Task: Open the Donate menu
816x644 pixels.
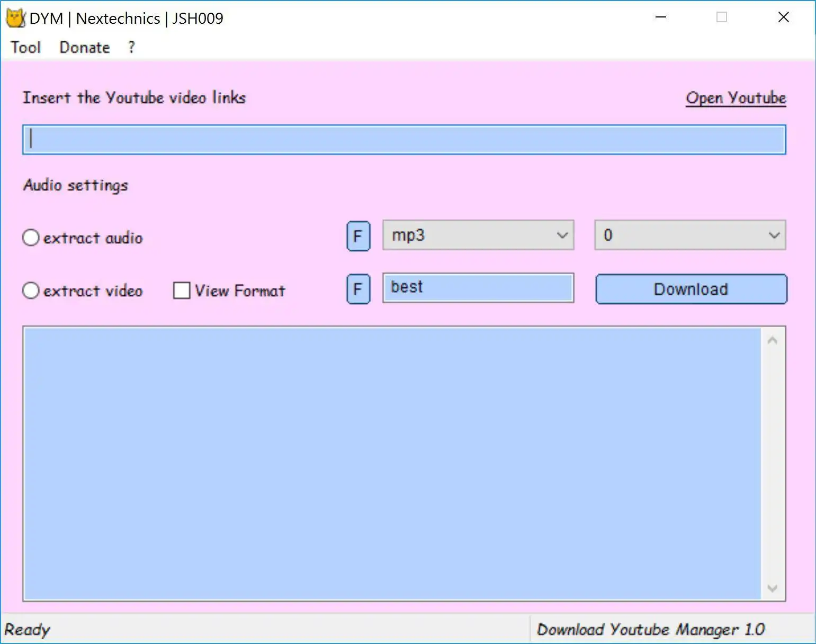Action: (85, 48)
